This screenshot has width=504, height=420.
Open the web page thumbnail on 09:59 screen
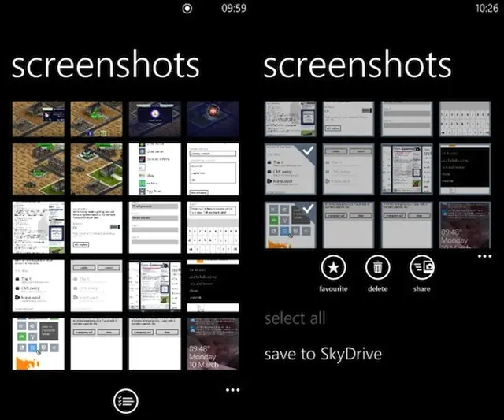[x=39, y=228]
